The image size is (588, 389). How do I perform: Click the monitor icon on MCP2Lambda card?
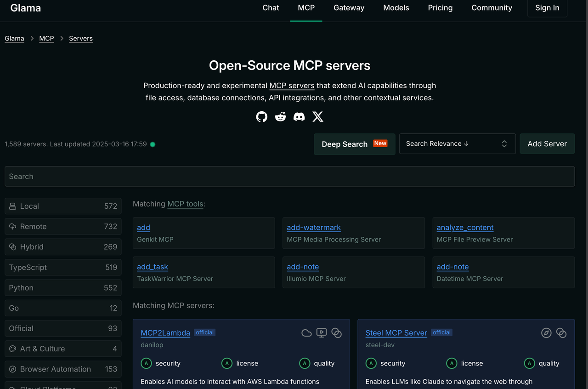coord(322,333)
